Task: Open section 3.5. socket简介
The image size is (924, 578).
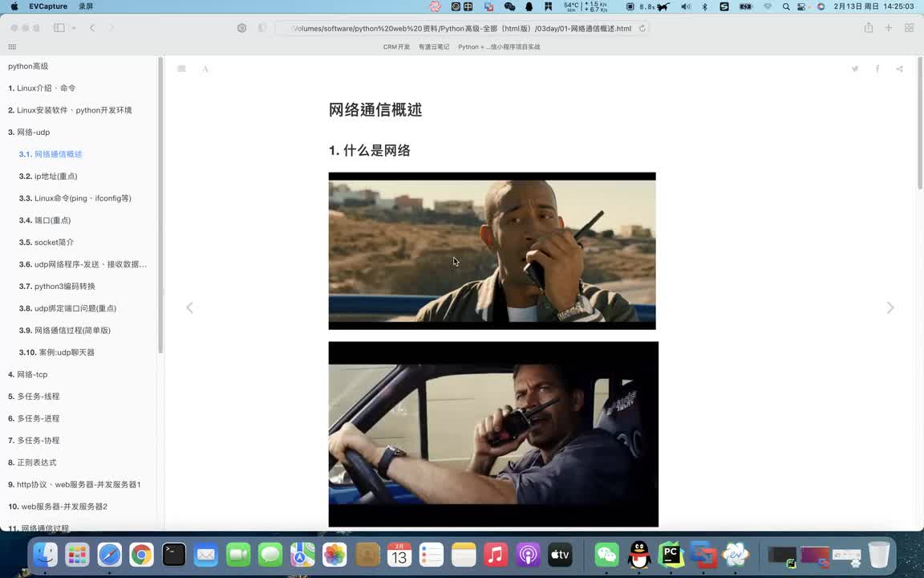Action: (47, 242)
